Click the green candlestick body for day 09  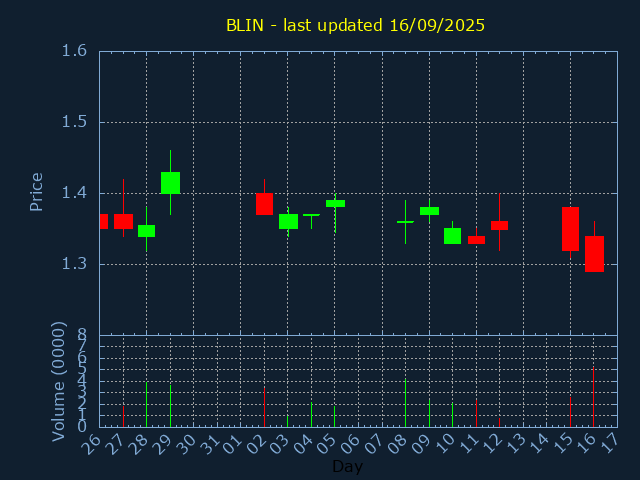pos(429,211)
